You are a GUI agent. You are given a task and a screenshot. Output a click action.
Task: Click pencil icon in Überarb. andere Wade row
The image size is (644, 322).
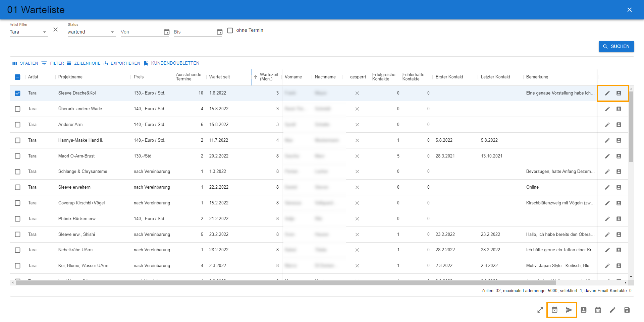pos(607,109)
